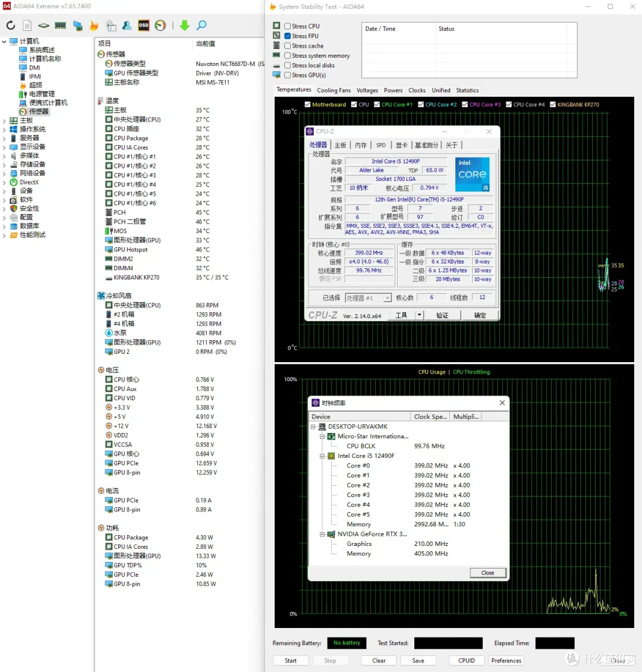Select 传感器 in the sidebar tree
The image size is (642, 672).
pyautogui.click(x=39, y=111)
